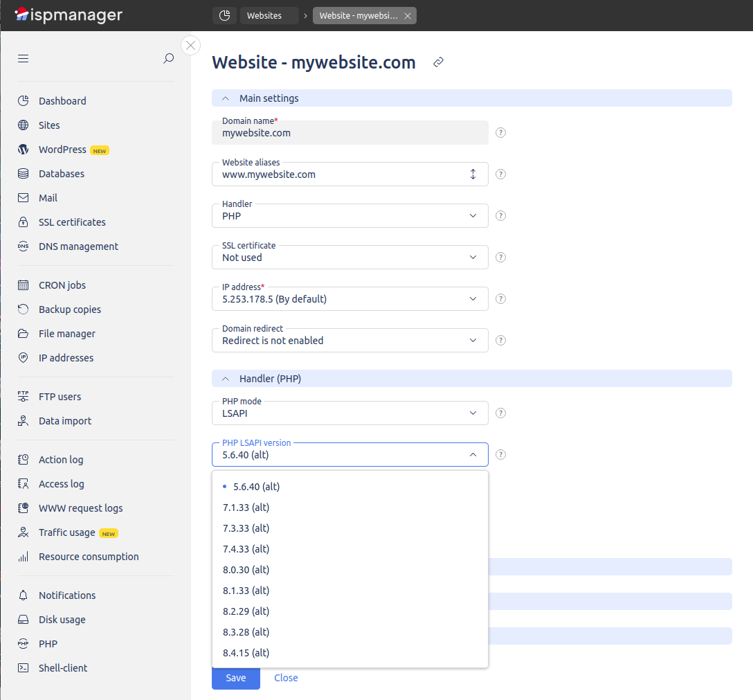Open help icon beside PHP LSAPI version

(501, 454)
